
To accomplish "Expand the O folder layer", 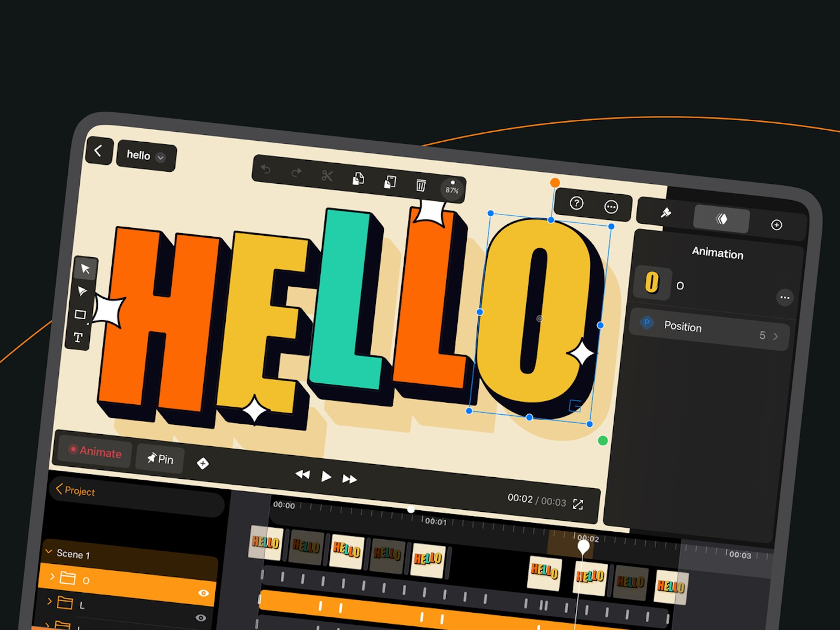I will [52, 576].
